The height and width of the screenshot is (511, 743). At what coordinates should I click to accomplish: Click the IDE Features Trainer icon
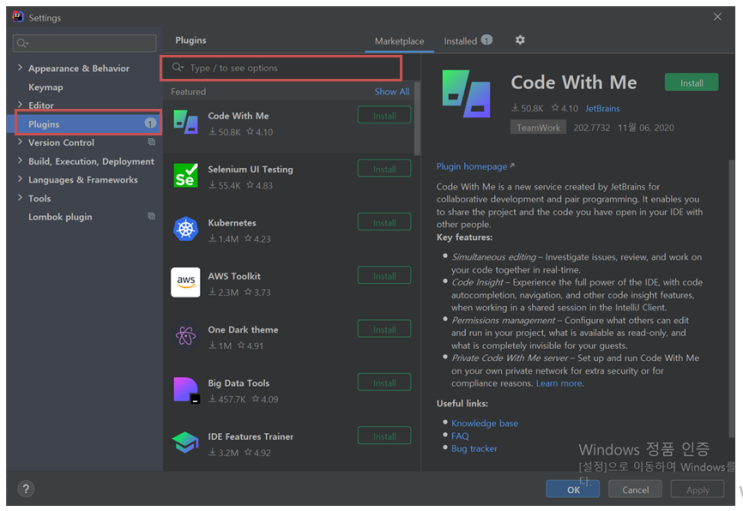click(185, 442)
